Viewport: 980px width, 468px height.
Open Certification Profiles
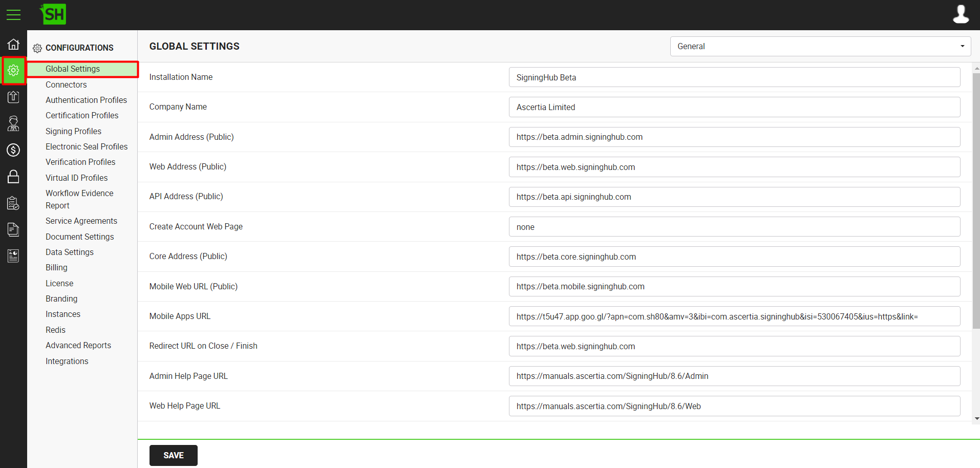pyautogui.click(x=82, y=115)
